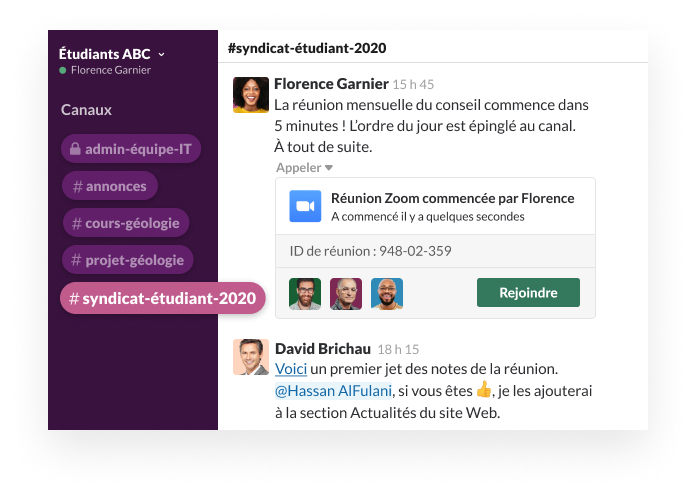The height and width of the screenshot is (496, 696).
Task: Click David Brichau's profile avatar
Action: tap(251, 357)
